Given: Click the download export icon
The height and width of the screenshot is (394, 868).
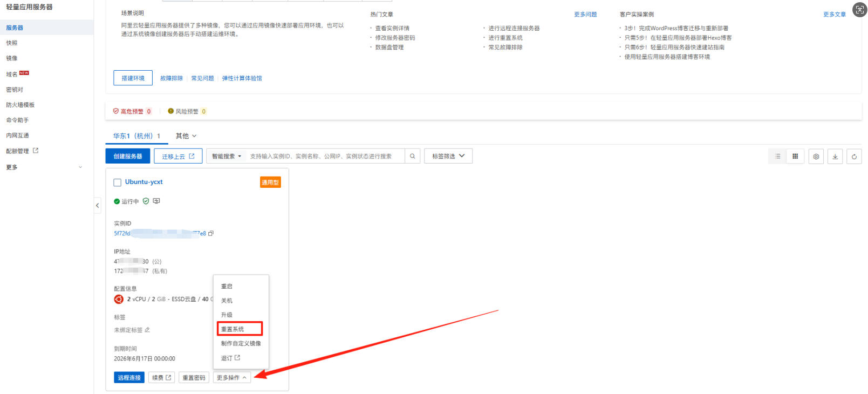Looking at the screenshot, I should (x=835, y=157).
